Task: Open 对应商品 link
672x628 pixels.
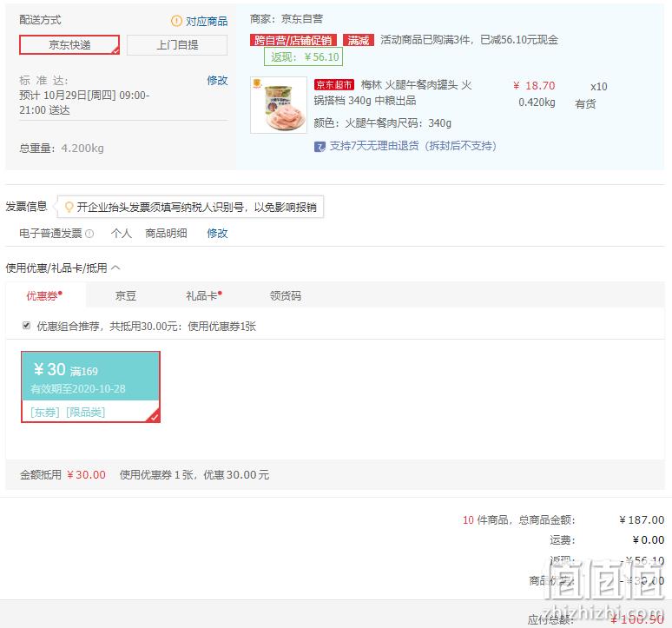Action: point(207,21)
